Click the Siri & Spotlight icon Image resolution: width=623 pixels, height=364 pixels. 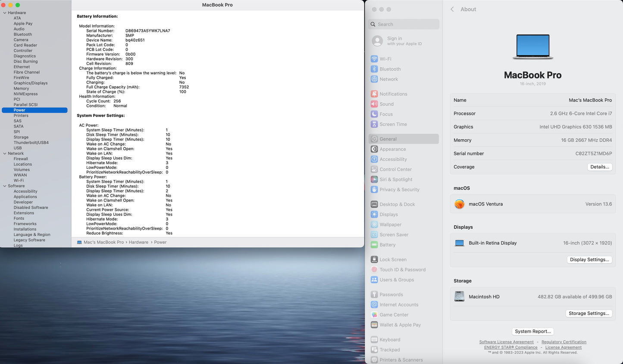click(x=374, y=180)
